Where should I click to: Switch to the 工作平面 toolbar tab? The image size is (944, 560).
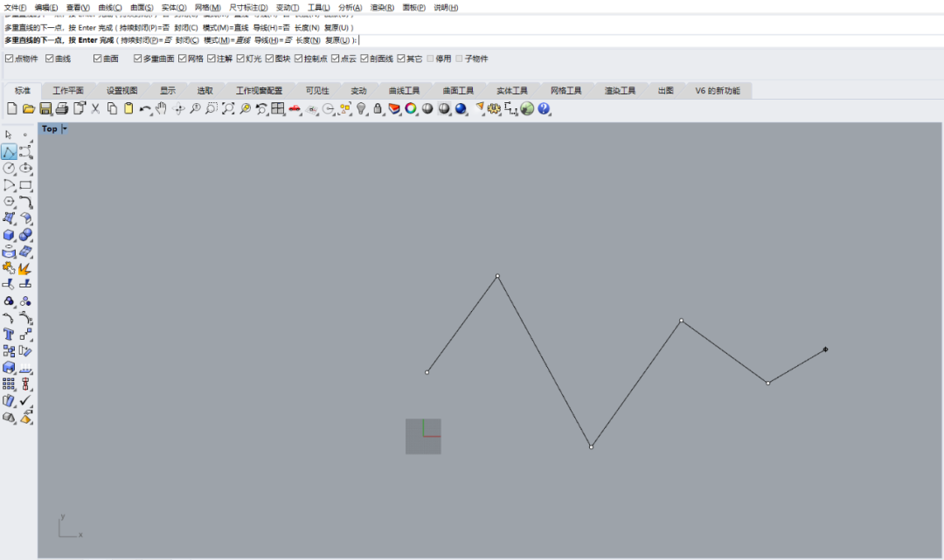[x=68, y=91]
